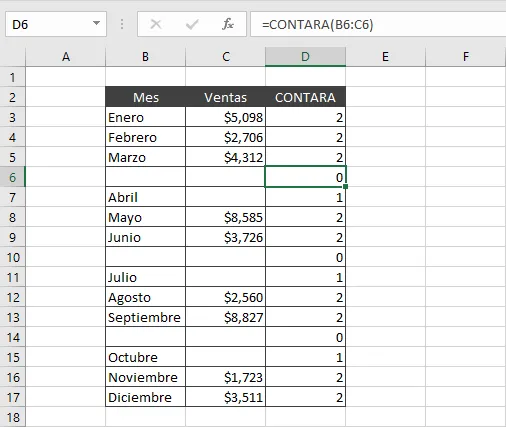Select the column A header

click(66, 57)
